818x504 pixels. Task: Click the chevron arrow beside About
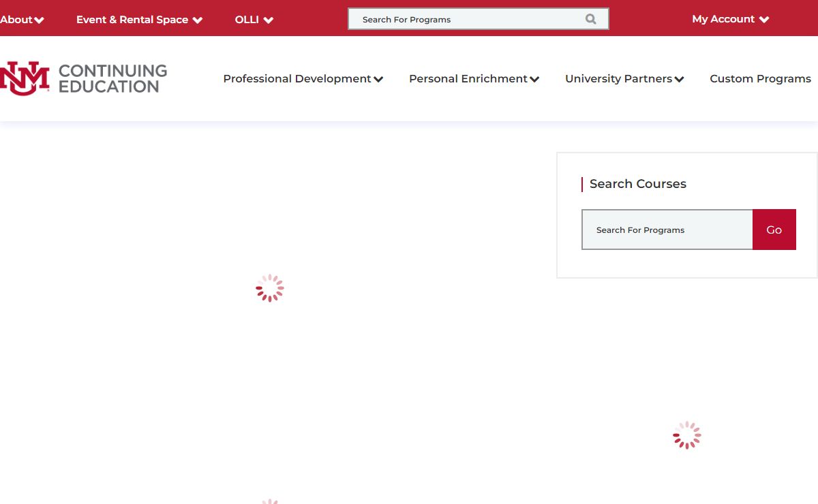click(x=40, y=20)
